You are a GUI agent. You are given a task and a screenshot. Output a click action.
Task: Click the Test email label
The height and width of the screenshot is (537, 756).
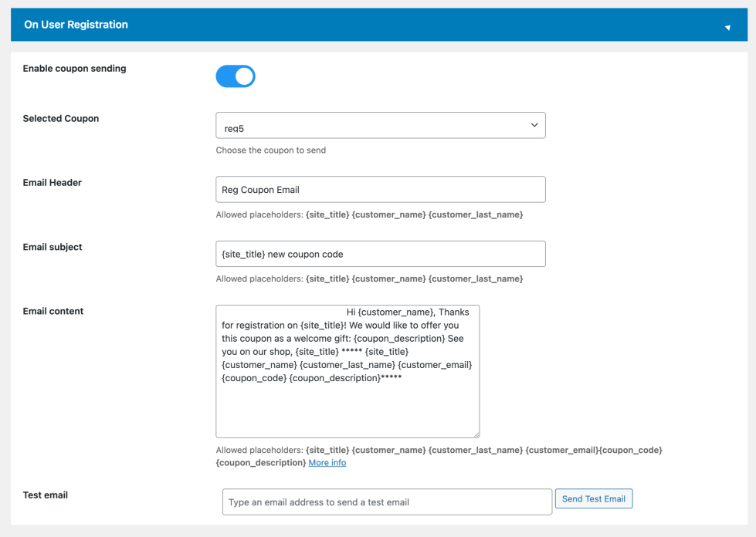46,495
